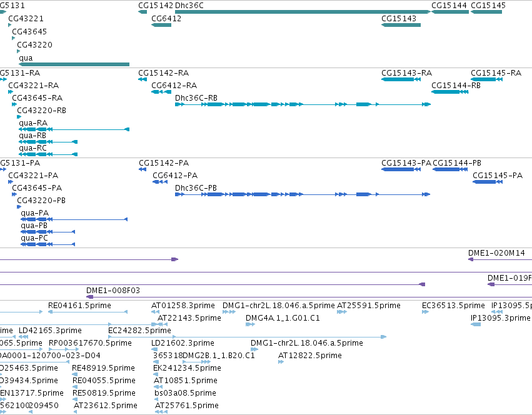Click the Dhc36C-RB transcript label
This screenshot has width=532, height=415.
point(196,98)
